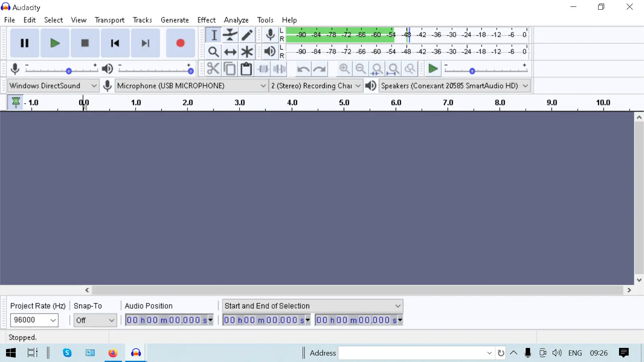This screenshot has height=362, width=644.
Task: Choose the Time Shift tool
Action: pos(230,52)
